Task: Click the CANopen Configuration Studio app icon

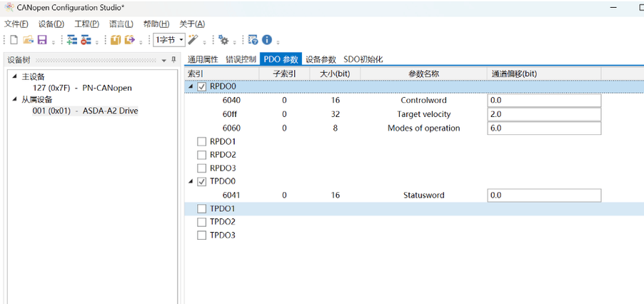Action: (x=9, y=7)
